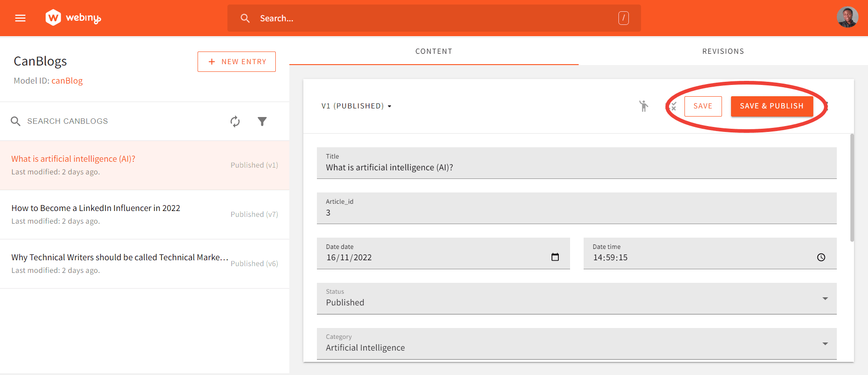Switch to the Revisions tab
868x375 pixels.
723,52
